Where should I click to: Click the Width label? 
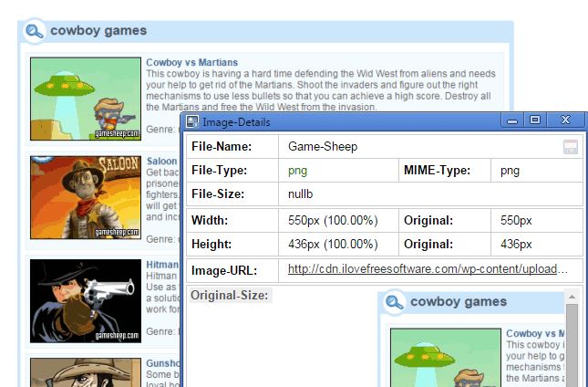(x=210, y=220)
